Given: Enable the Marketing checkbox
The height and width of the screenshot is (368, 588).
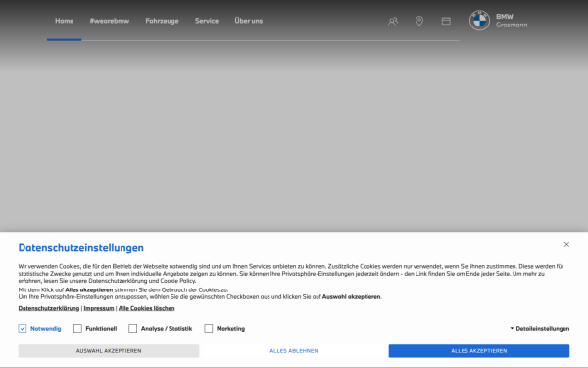Looking at the screenshot, I should (209, 328).
